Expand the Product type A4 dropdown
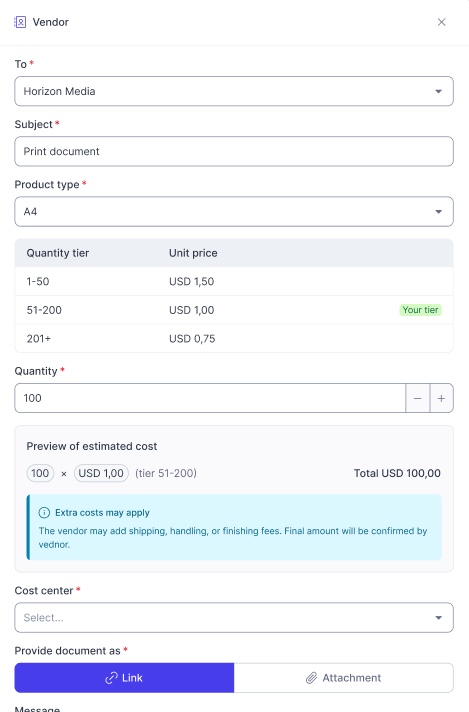 click(x=234, y=212)
